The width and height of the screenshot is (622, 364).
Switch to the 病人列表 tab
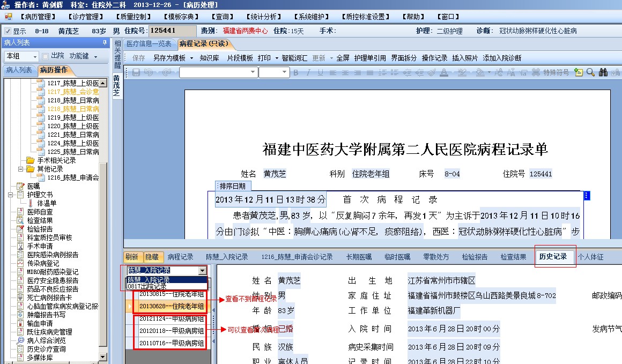(19, 70)
